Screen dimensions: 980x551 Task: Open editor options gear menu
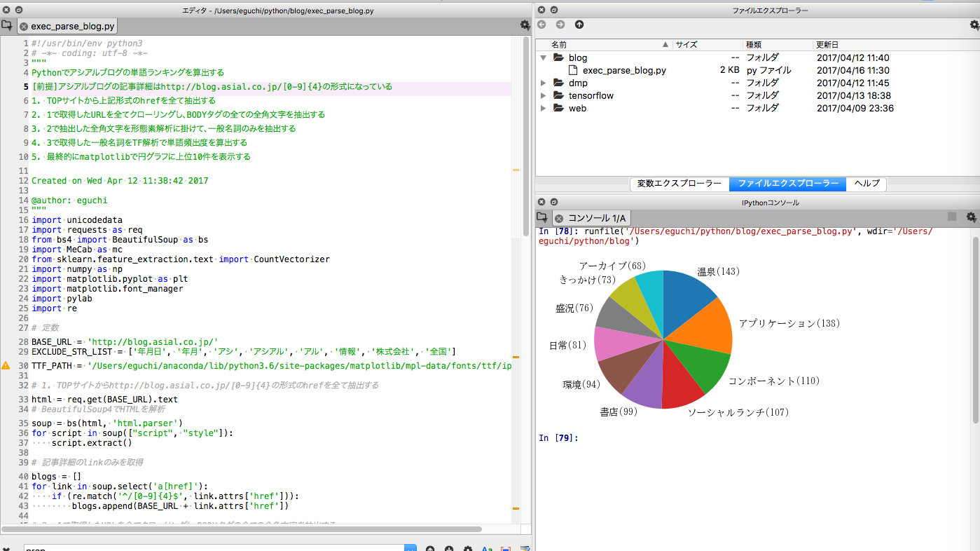[x=525, y=25]
